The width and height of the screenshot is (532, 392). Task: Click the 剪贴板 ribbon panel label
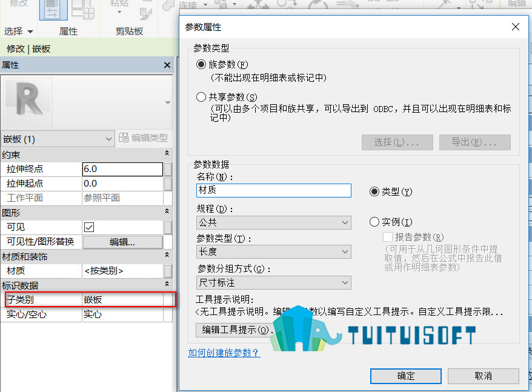pyautogui.click(x=129, y=32)
